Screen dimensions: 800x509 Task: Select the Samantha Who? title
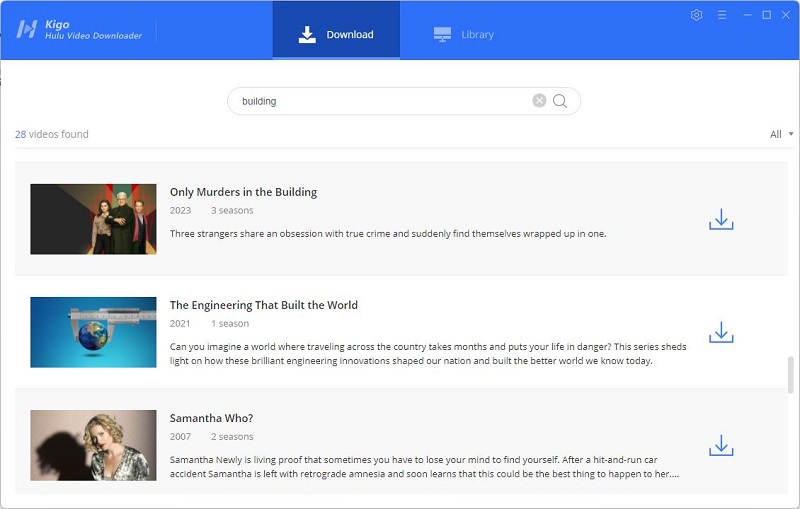[x=211, y=418]
